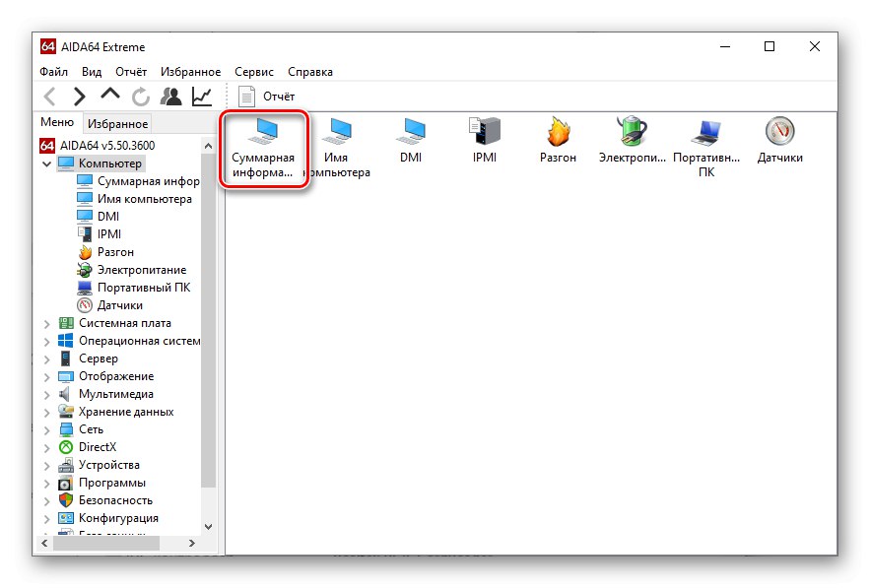Go forward with the right arrow toolbar button
The image size is (870, 588).
coord(80,97)
